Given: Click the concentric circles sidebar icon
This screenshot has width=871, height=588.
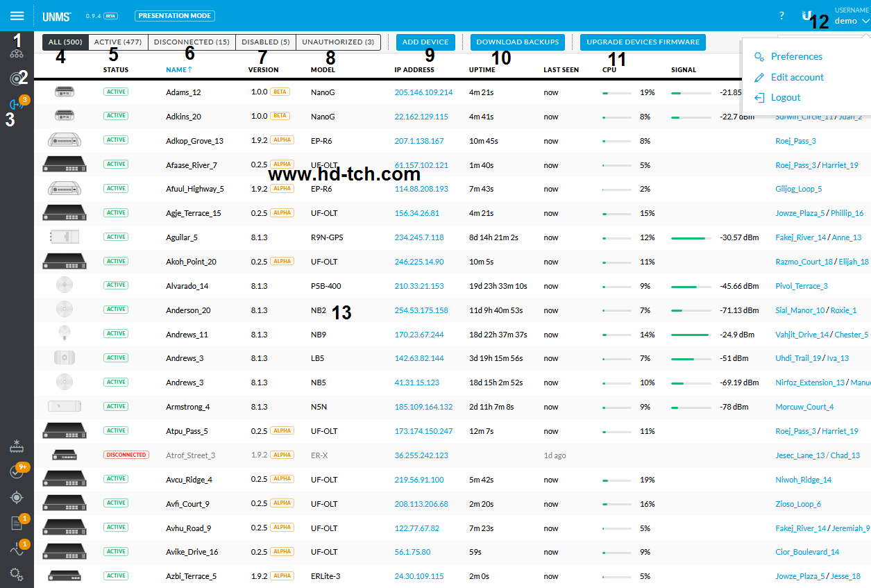Looking at the screenshot, I should 17,78.
